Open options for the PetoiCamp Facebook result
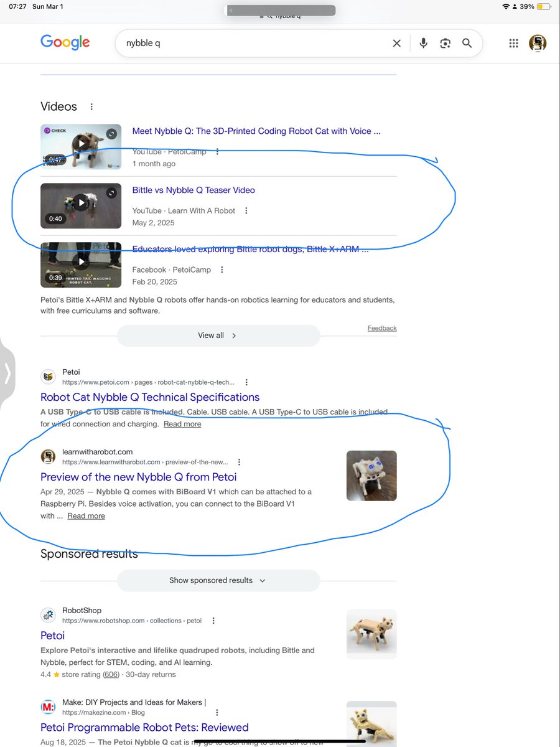 coord(222,270)
